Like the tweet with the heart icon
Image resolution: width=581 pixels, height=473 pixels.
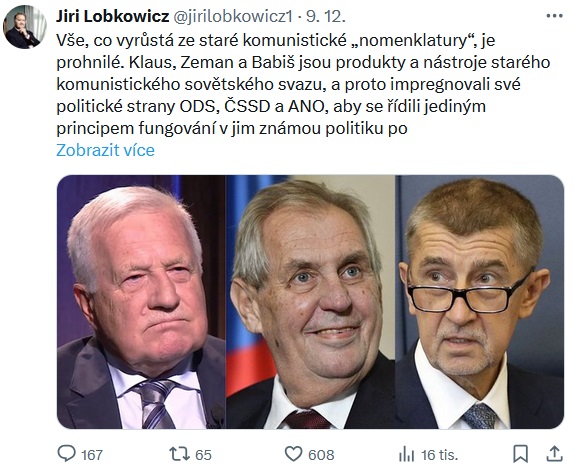click(x=293, y=454)
